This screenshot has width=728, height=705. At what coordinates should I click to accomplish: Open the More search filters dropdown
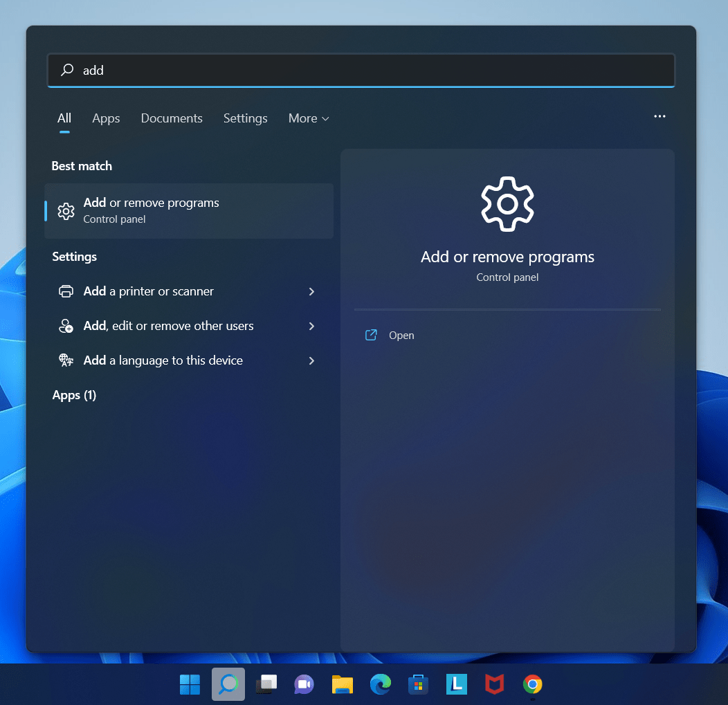308,118
